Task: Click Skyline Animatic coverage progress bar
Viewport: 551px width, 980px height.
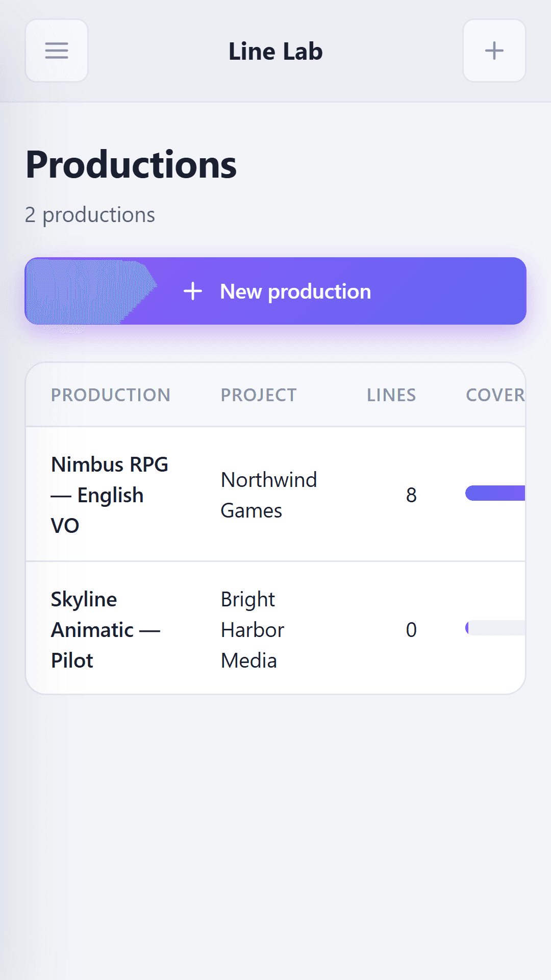Action: [x=495, y=628]
